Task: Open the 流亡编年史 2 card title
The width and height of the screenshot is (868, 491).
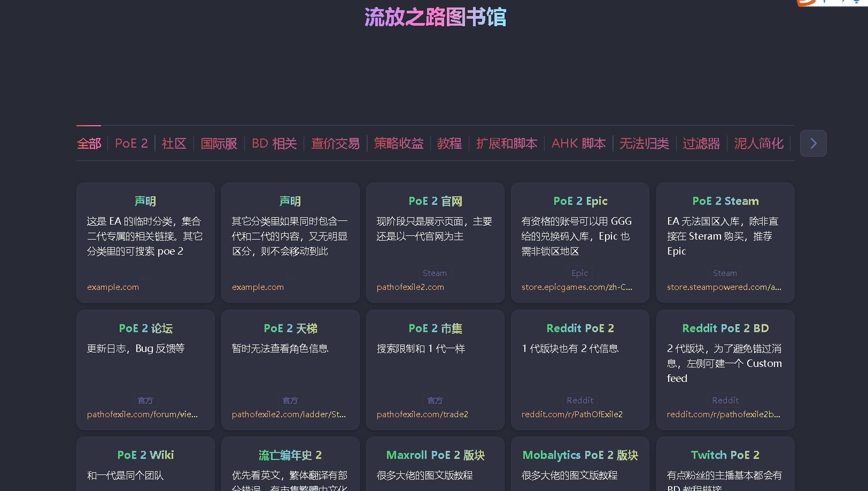Action: (x=290, y=455)
